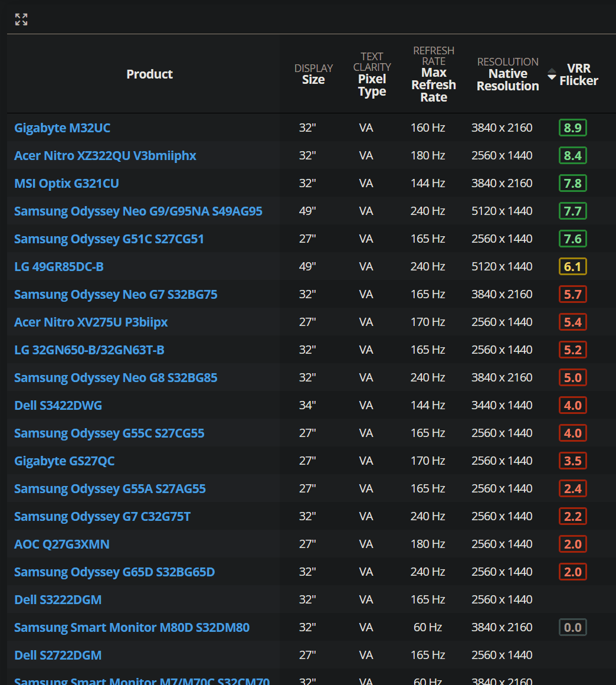Open the Dell S2722DGM link
The image size is (616, 685).
coord(58,655)
